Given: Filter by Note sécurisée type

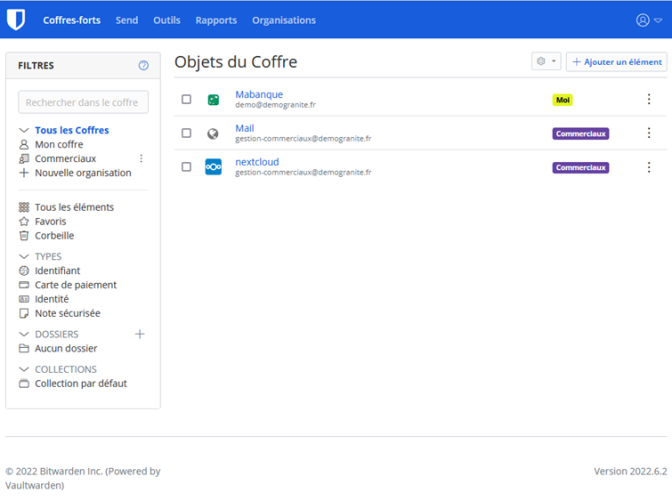Looking at the screenshot, I should pos(68,313).
